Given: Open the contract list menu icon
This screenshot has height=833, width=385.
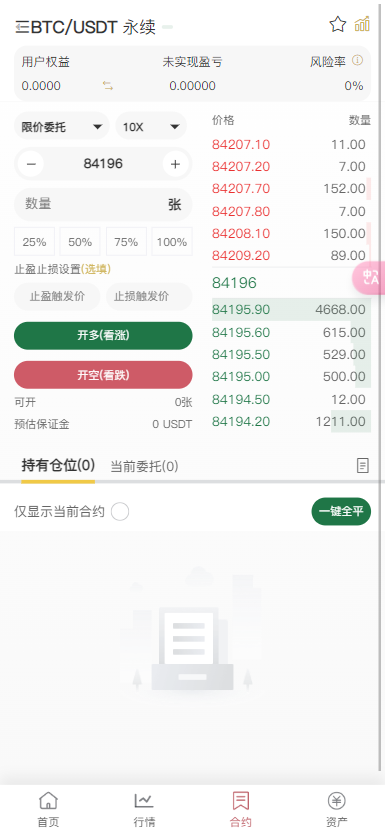Looking at the screenshot, I should click(22, 27).
